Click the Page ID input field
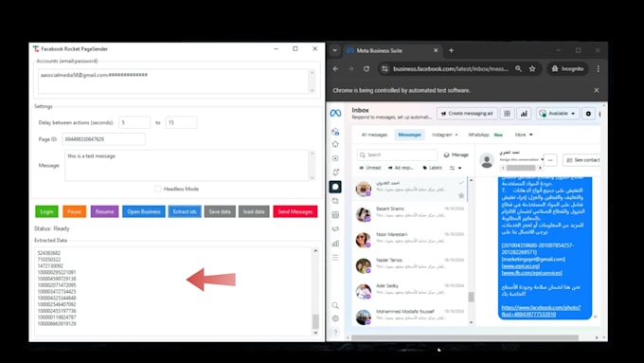The height and width of the screenshot is (363, 644). point(103,139)
